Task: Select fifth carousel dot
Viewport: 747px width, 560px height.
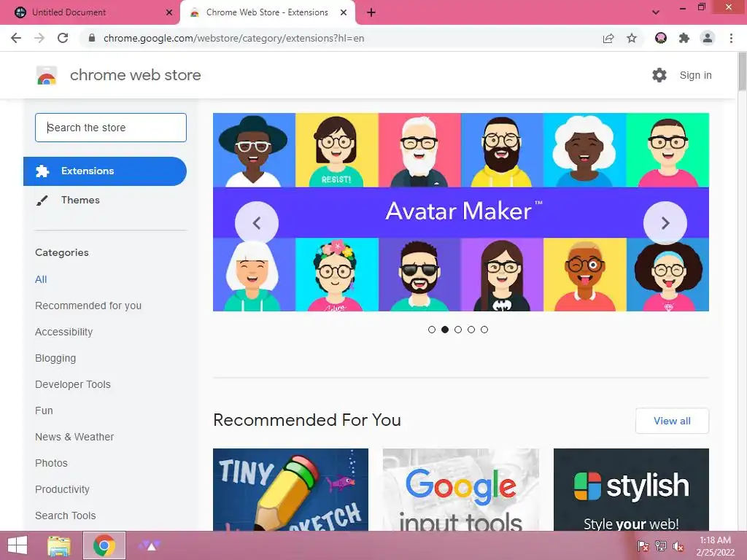Action: tap(484, 330)
